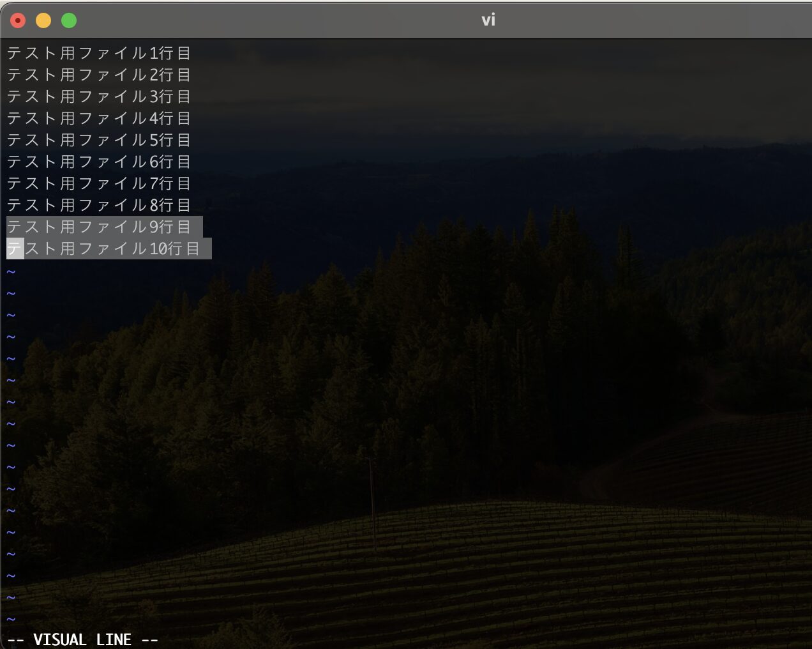Click the line テスト用ファイル2行目
The height and width of the screenshot is (649, 812).
click(99, 75)
